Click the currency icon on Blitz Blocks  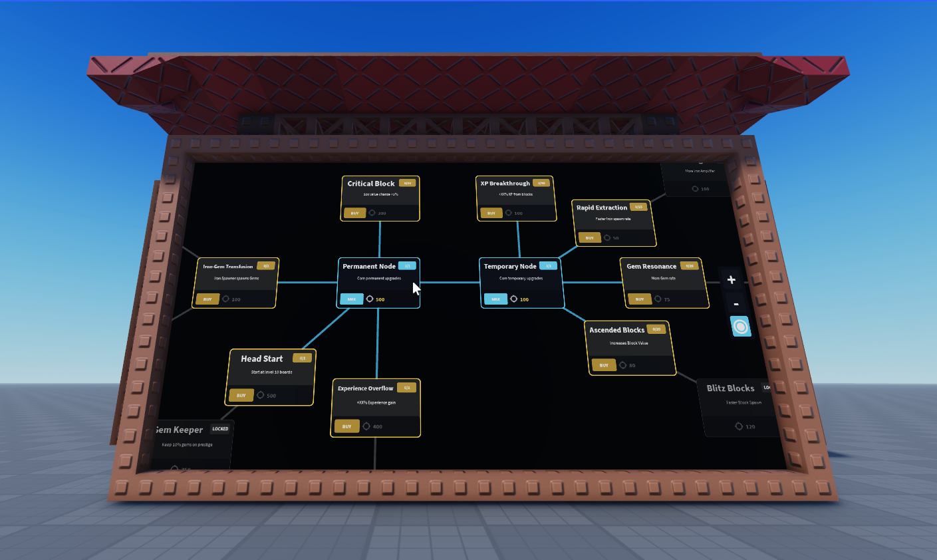[739, 426]
